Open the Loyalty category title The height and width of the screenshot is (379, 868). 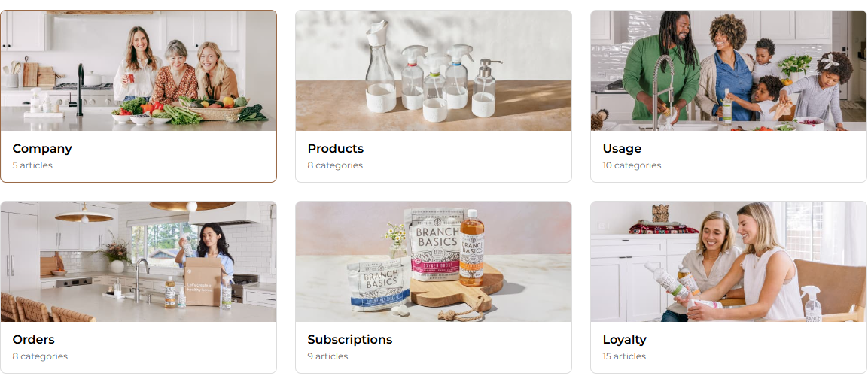point(624,340)
